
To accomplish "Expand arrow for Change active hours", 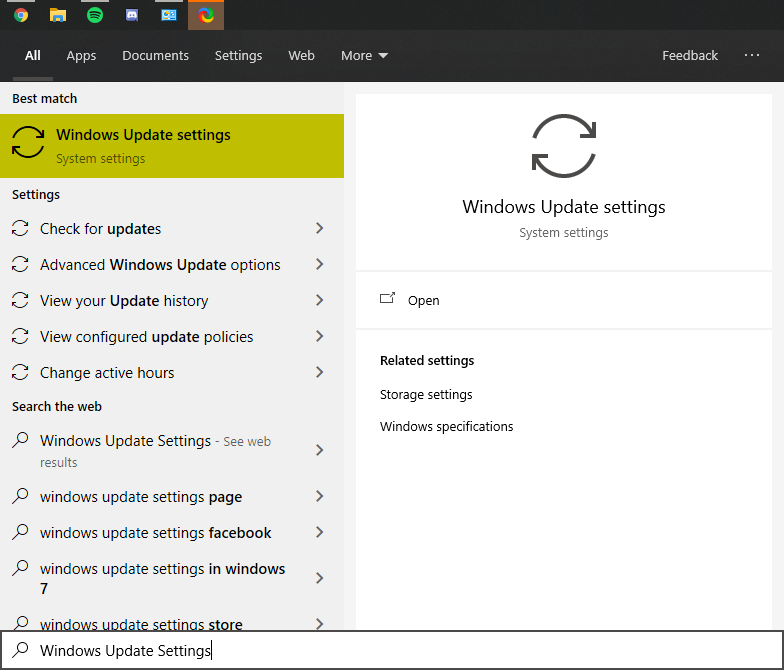I will [x=320, y=372].
